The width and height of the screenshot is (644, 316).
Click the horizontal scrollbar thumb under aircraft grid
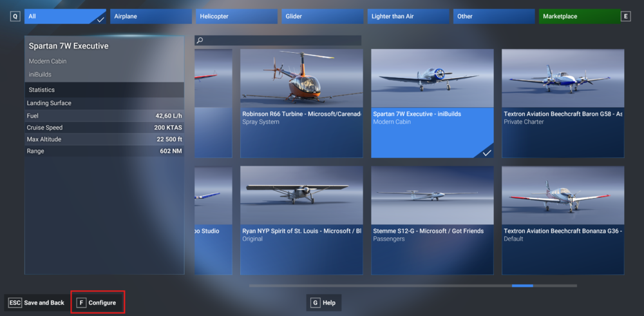click(522, 285)
